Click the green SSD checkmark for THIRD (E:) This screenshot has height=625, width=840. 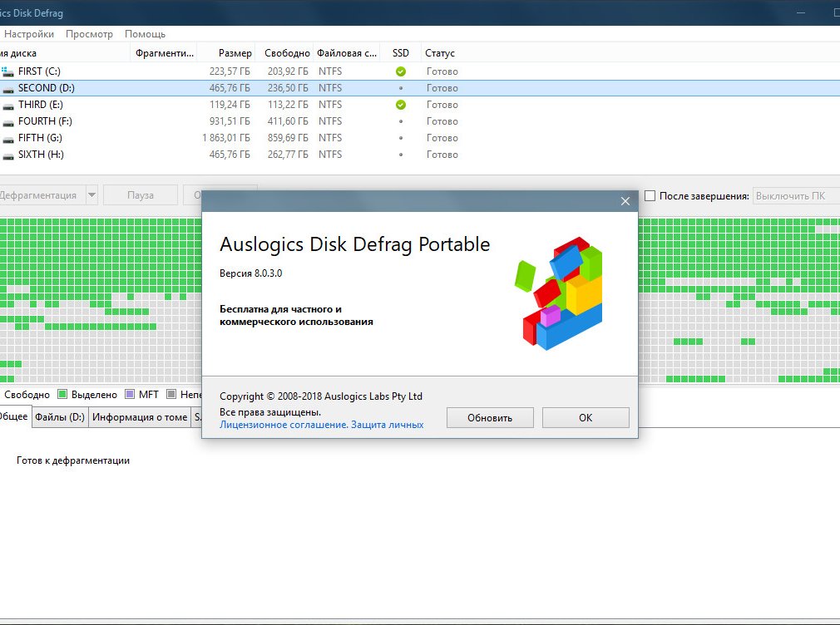click(401, 105)
